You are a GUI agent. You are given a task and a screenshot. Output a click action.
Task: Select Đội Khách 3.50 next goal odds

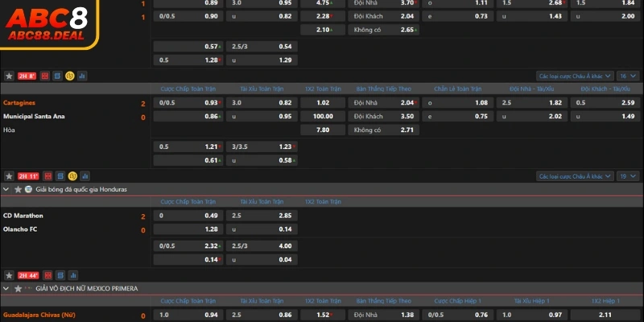click(x=385, y=117)
